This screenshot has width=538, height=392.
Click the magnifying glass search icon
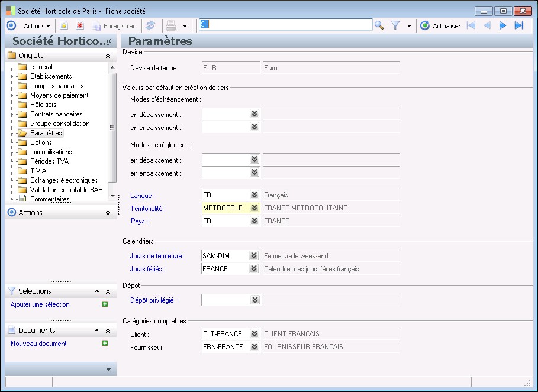379,25
